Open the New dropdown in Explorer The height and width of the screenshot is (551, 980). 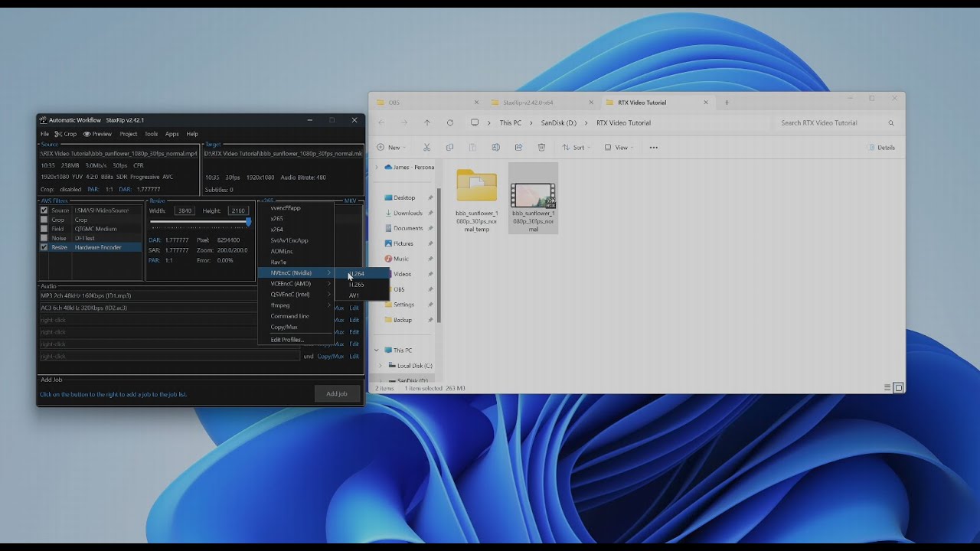pyautogui.click(x=390, y=148)
